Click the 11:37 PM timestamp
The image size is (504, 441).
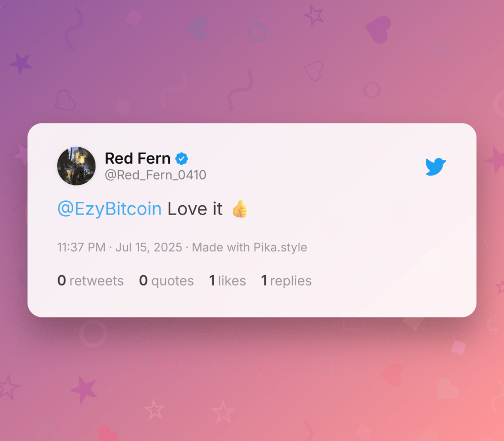(x=81, y=247)
